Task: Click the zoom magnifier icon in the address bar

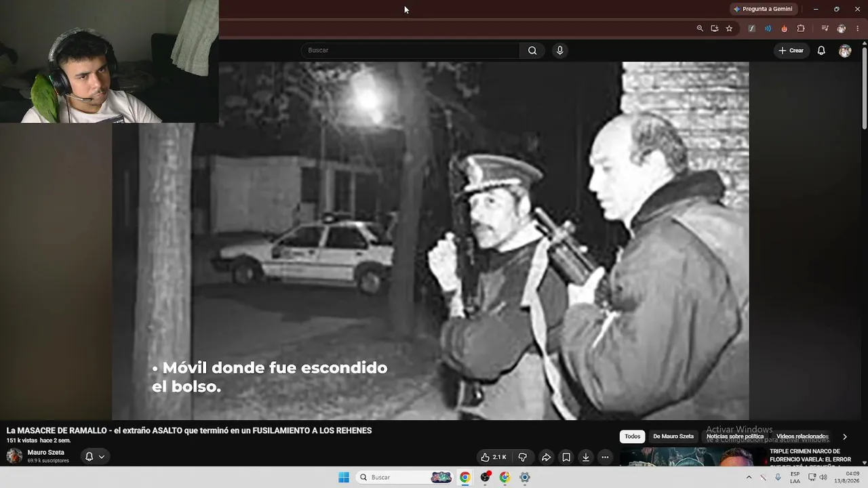Action: pyautogui.click(x=700, y=28)
